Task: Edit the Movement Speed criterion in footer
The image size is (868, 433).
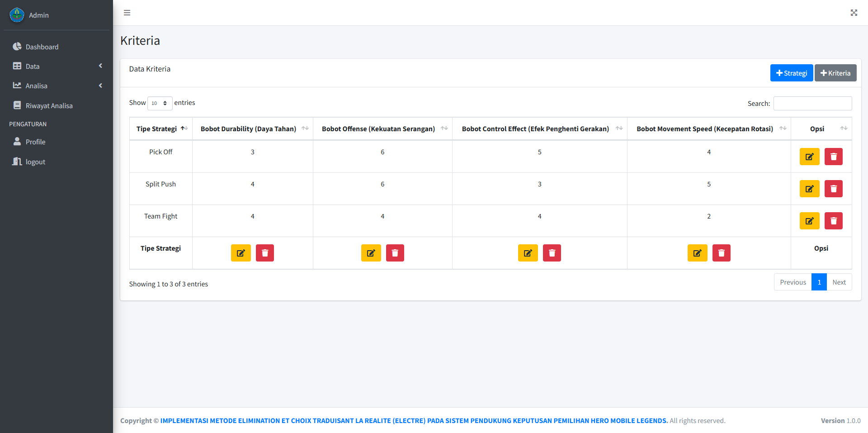Action: [698, 253]
